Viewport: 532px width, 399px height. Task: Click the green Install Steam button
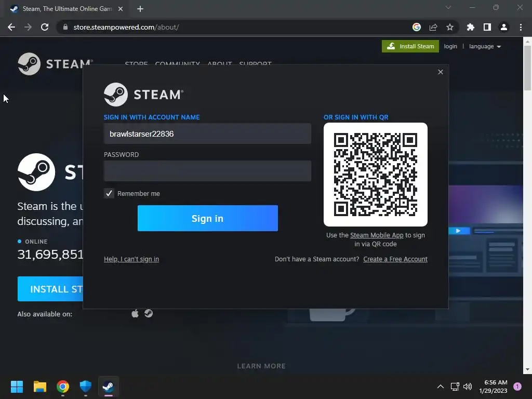click(x=410, y=46)
